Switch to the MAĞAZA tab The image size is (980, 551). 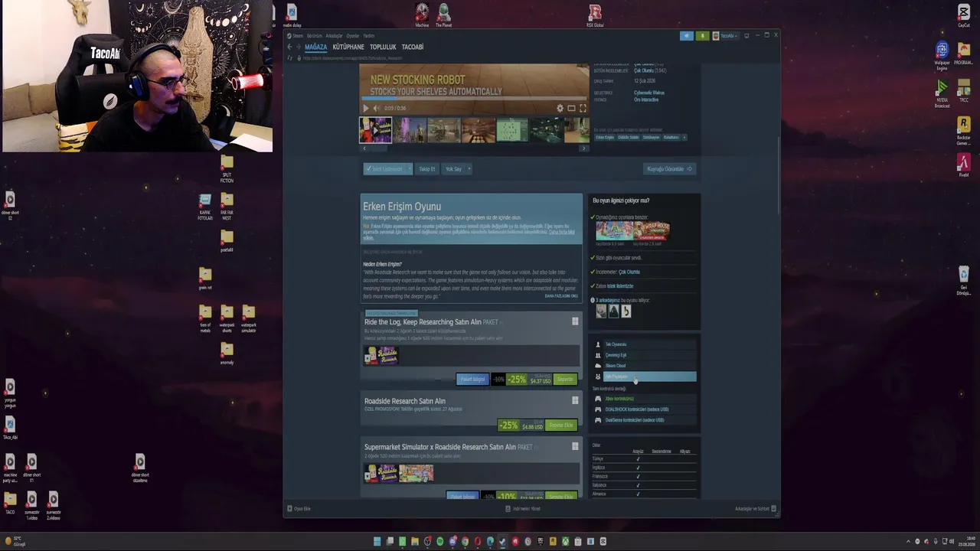point(315,47)
